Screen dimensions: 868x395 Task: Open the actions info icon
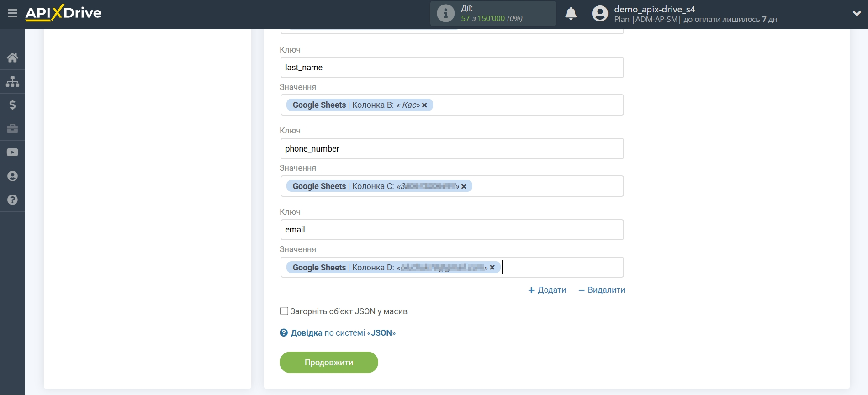pos(445,13)
